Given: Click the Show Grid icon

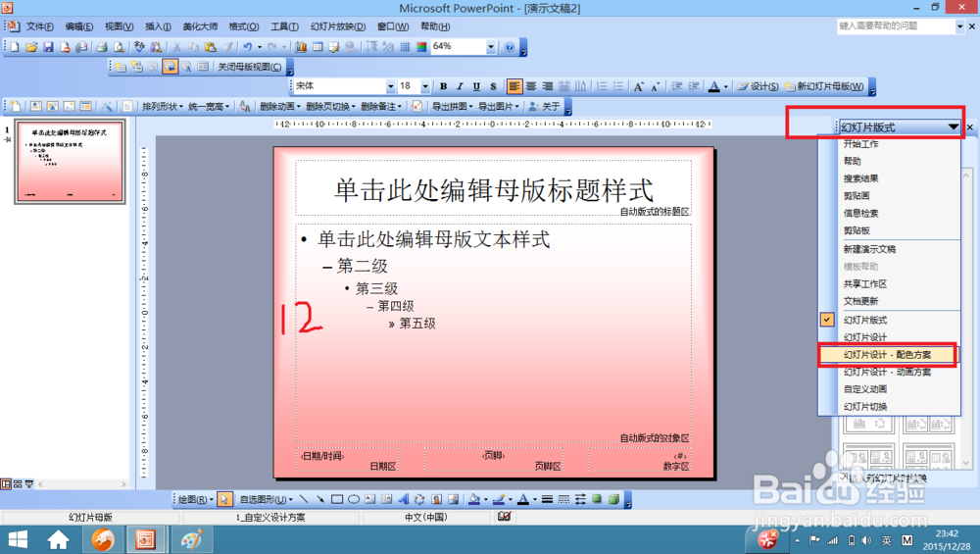Looking at the screenshot, I should (405, 47).
